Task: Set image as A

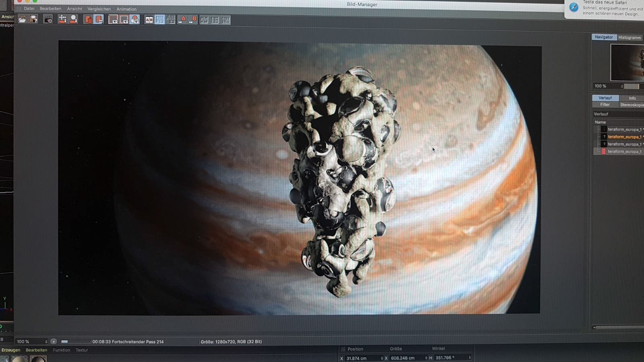Action: (x=182, y=19)
